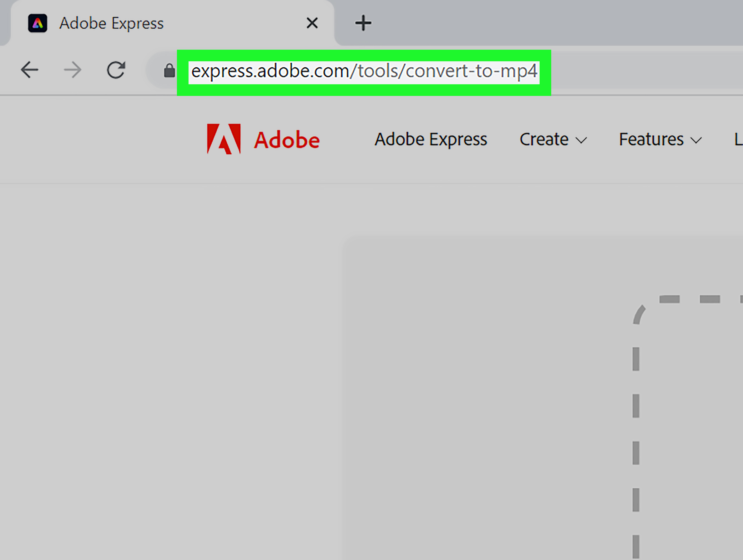
Task: Click the red Adobe logo
Action: tap(263, 139)
